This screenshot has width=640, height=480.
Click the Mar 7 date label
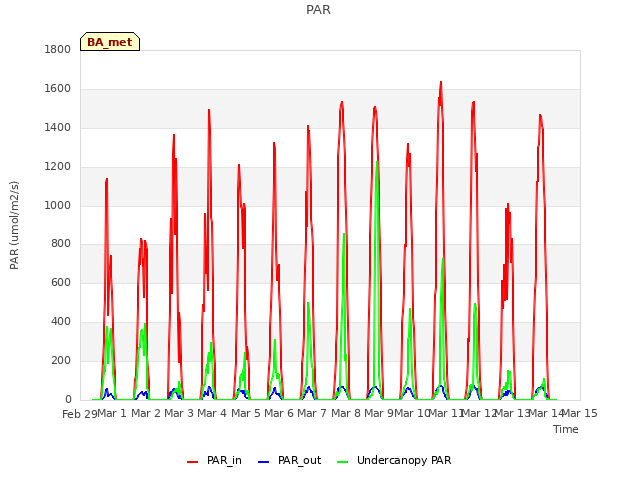point(312,413)
